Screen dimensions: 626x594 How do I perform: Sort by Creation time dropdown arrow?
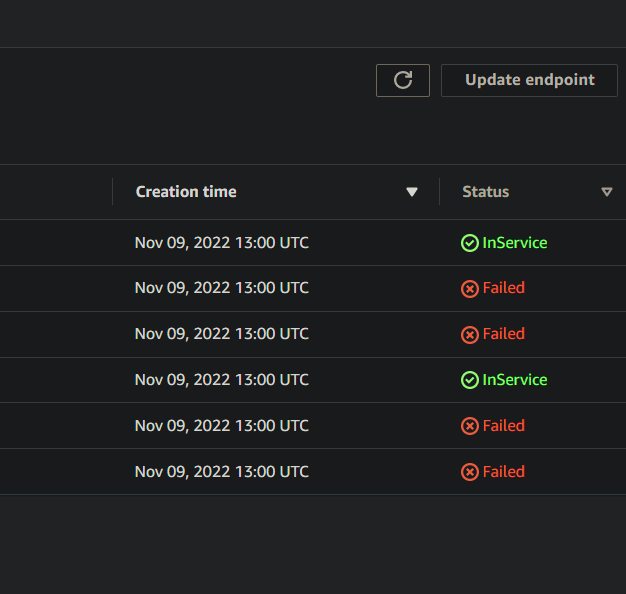412,192
